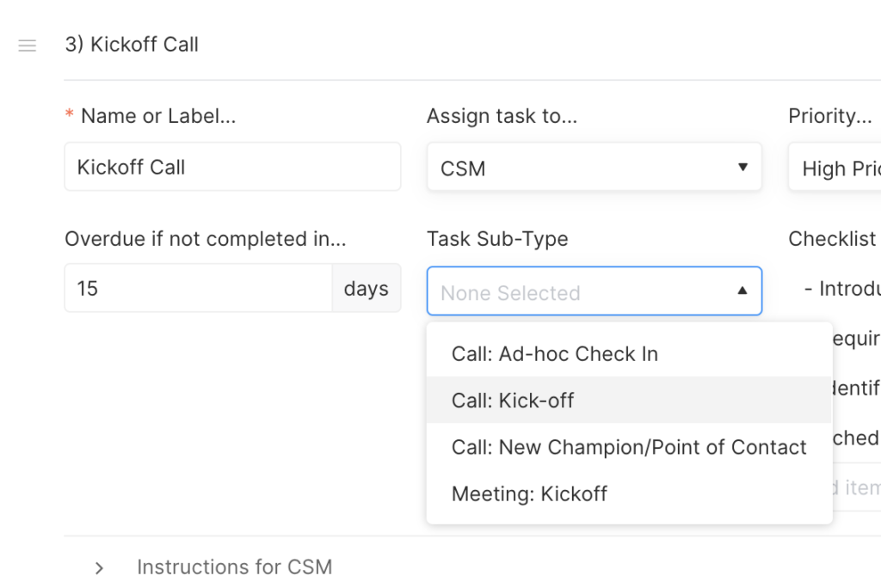Click the None Selected Task Sub-Type field
Image resolution: width=881 pixels, height=588 pixels.
(x=594, y=291)
